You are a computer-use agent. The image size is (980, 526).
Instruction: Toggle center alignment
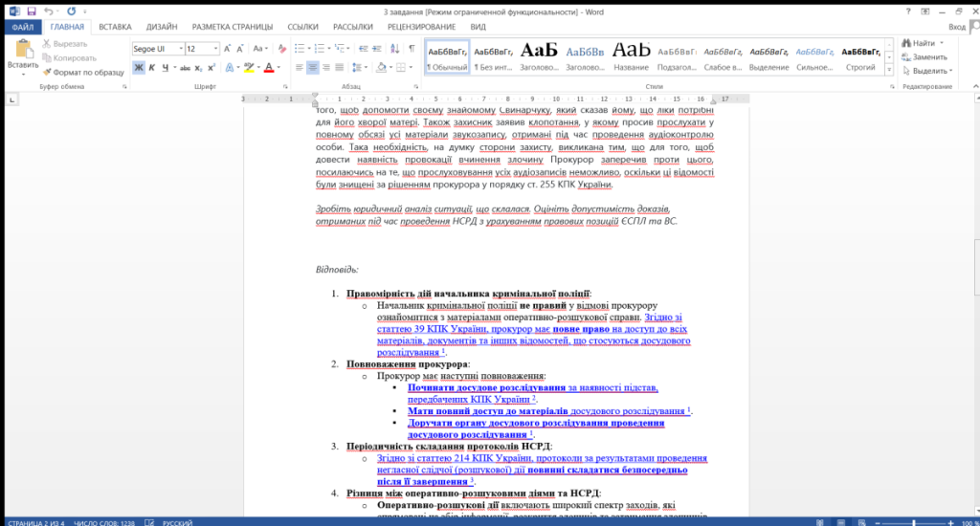point(313,68)
